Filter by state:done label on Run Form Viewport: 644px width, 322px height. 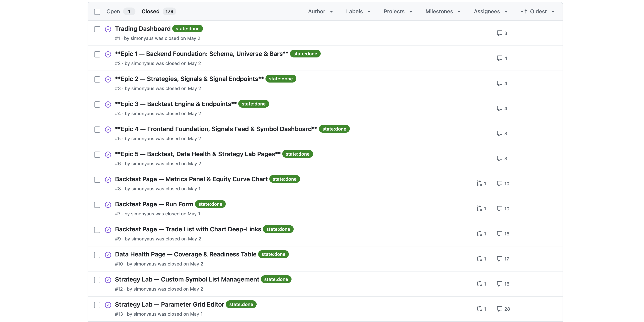point(210,204)
